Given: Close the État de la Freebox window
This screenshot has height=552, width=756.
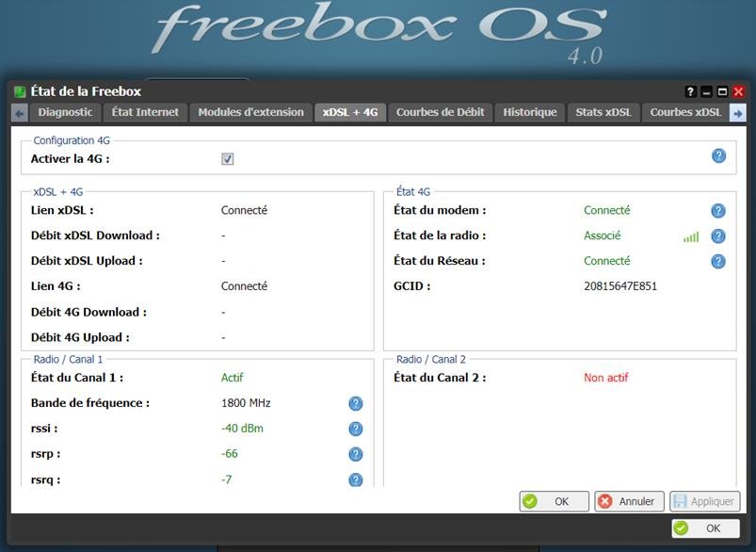Looking at the screenshot, I should pyautogui.click(x=738, y=91).
